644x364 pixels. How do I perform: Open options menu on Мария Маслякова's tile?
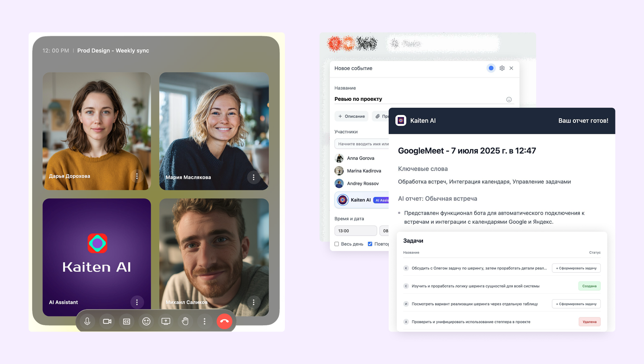coord(253,177)
